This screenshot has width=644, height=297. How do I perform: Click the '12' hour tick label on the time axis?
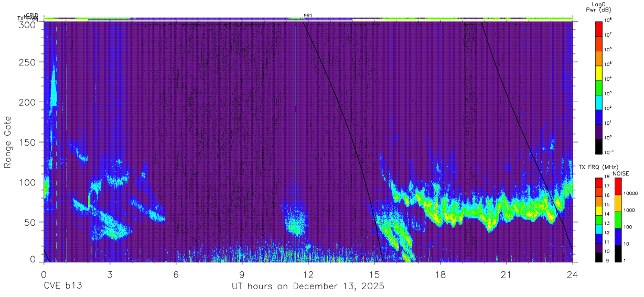[x=308, y=274]
